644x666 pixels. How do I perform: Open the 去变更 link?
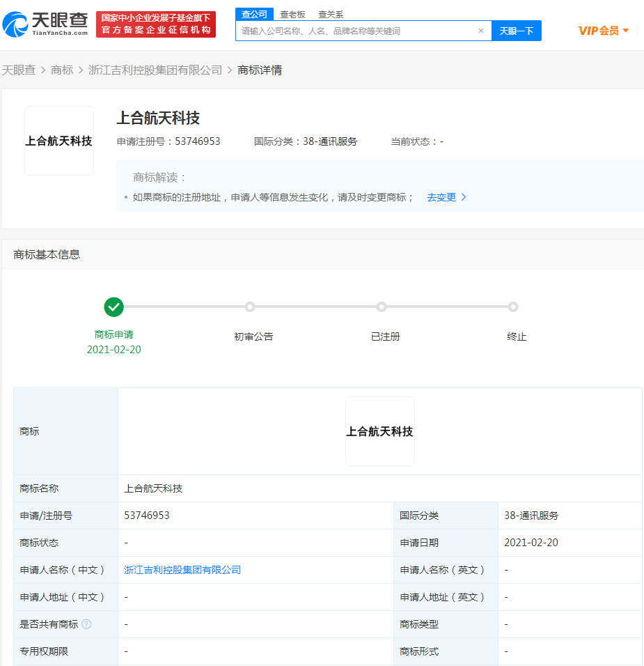click(441, 197)
